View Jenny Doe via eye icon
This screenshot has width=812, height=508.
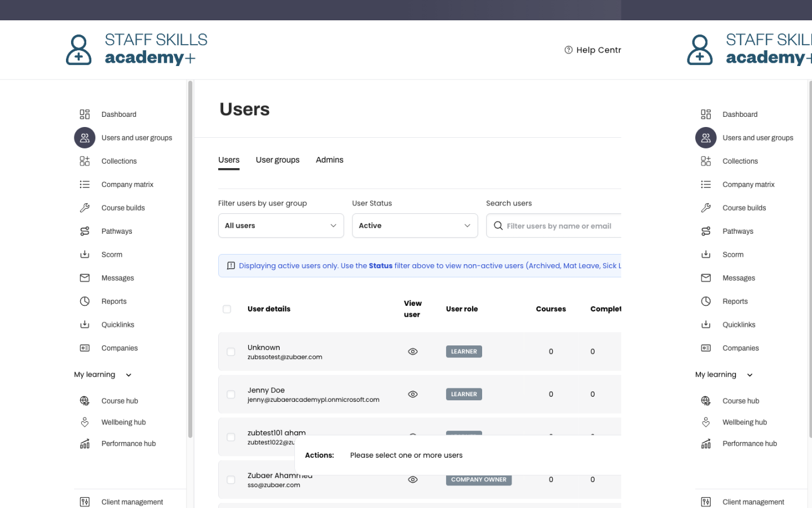click(x=413, y=395)
